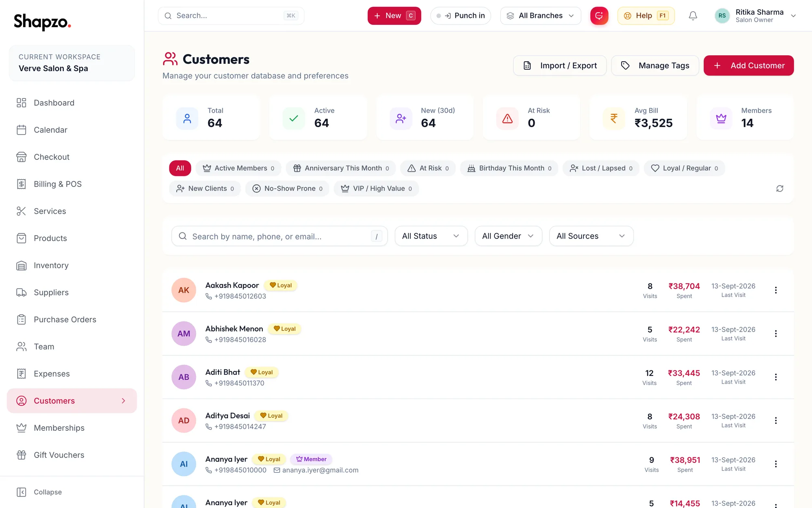Navigate to Services

[x=72, y=211]
